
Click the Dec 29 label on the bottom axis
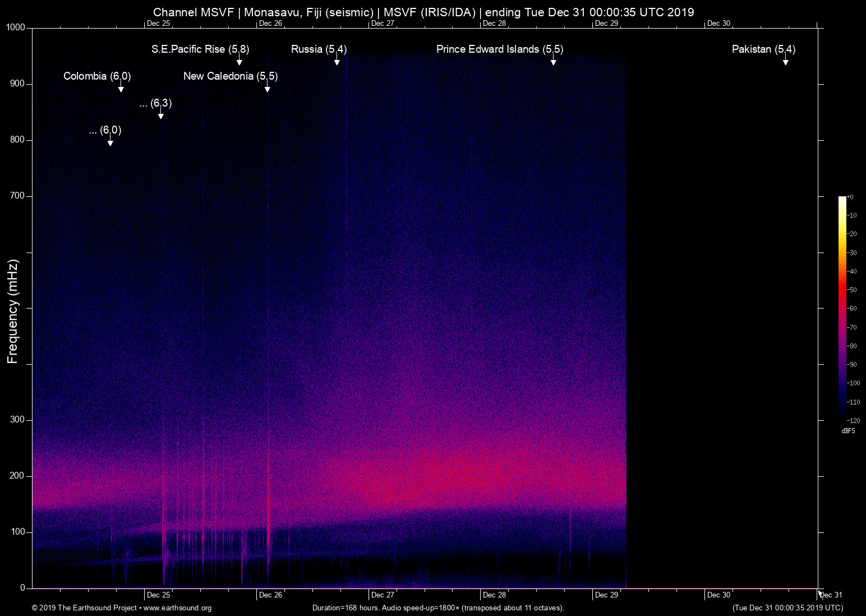point(606,595)
